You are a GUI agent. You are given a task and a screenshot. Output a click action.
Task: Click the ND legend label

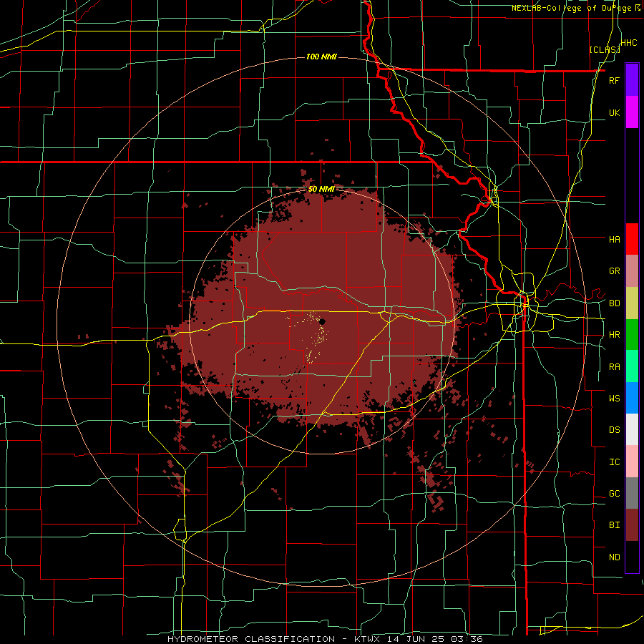(614, 557)
